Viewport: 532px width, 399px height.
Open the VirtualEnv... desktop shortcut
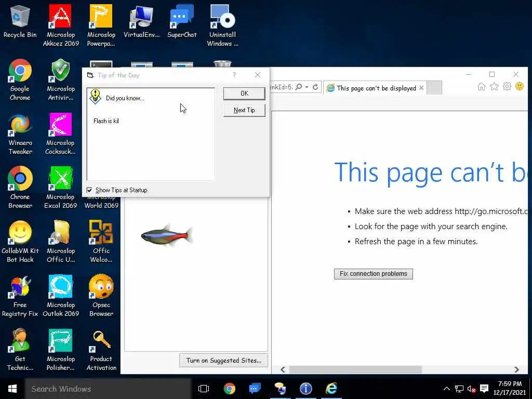(141, 21)
